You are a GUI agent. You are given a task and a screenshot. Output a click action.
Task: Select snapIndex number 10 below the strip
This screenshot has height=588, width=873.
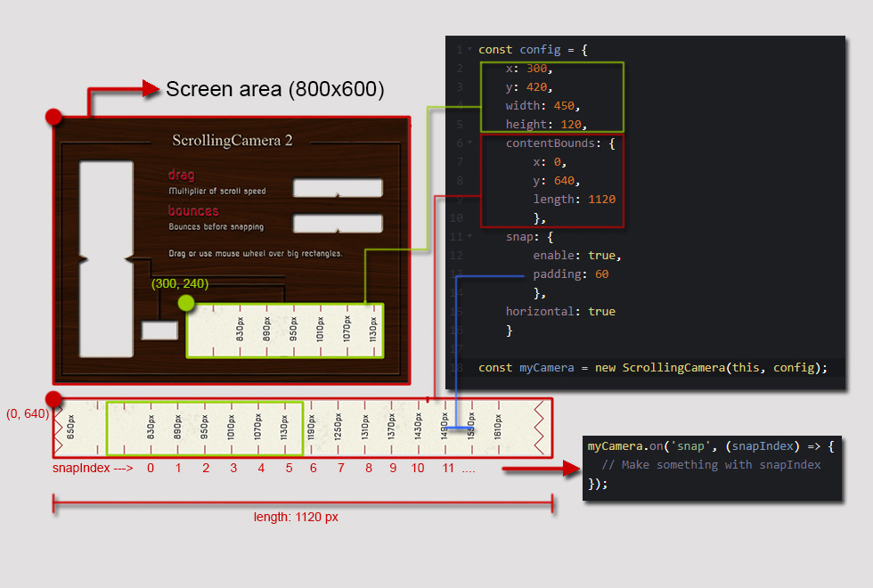(418, 469)
